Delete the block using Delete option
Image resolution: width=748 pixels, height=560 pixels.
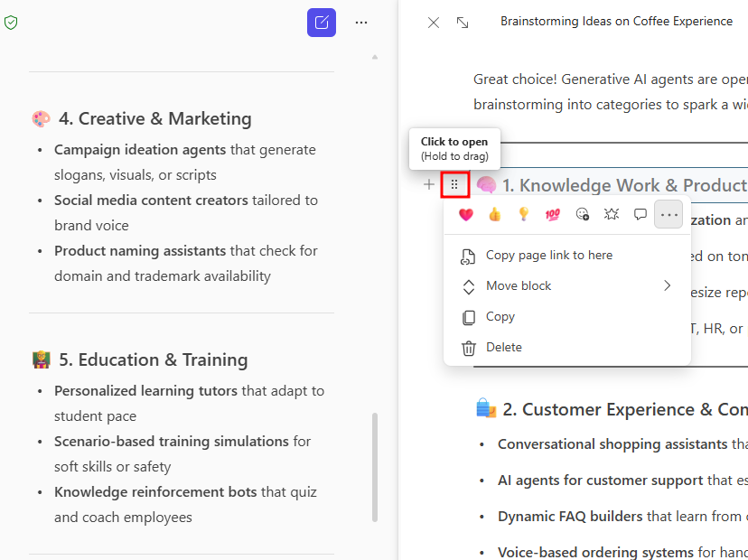coord(503,348)
